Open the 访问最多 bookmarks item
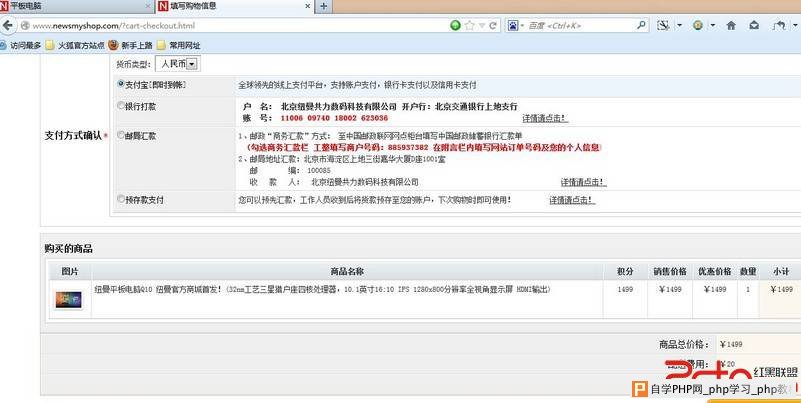Screen dimensions: 801x403 [x=20, y=45]
